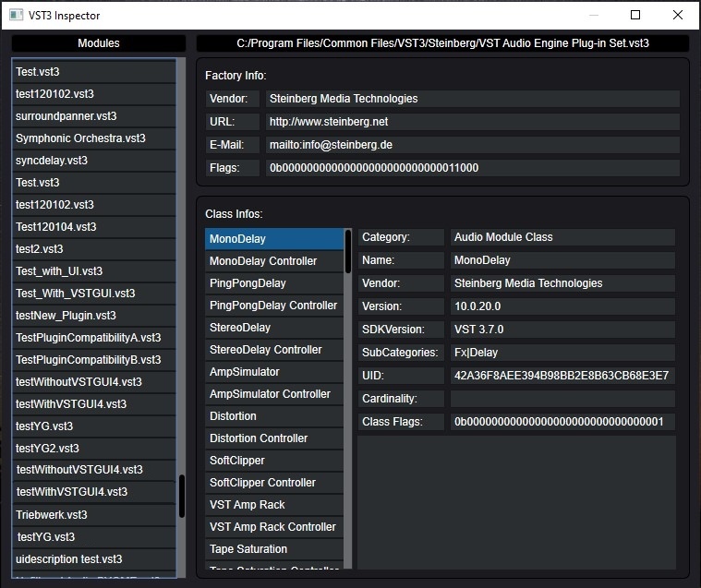This screenshot has height=588, width=701.
Task: Select VST Amp Rack class entry
Action: pos(274,505)
